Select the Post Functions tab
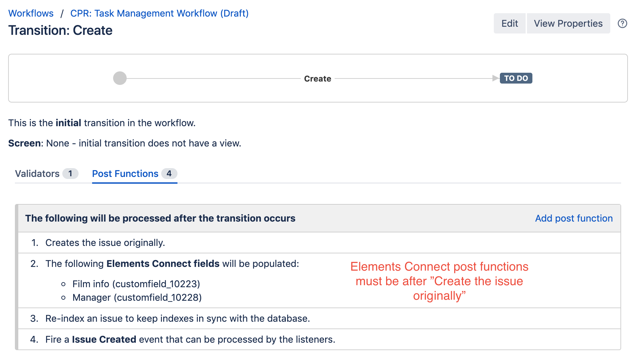The image size is (634, 364). point(125,174)
